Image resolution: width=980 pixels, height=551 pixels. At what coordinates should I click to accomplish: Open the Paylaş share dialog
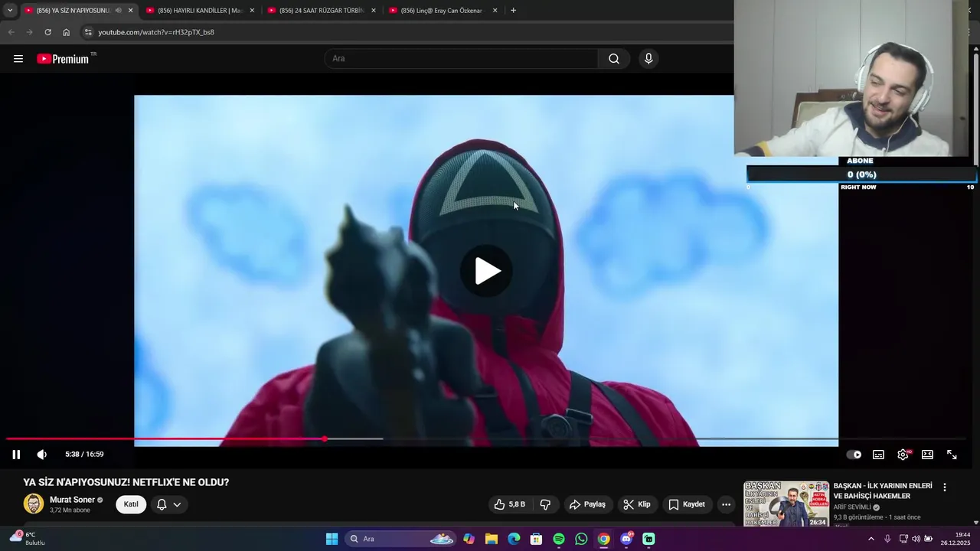coord(587,504)
